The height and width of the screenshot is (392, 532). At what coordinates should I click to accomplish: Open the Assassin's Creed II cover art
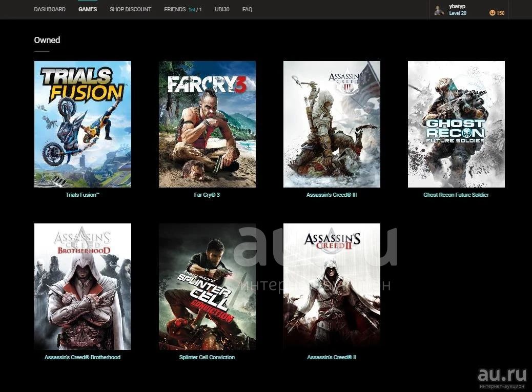332,286
